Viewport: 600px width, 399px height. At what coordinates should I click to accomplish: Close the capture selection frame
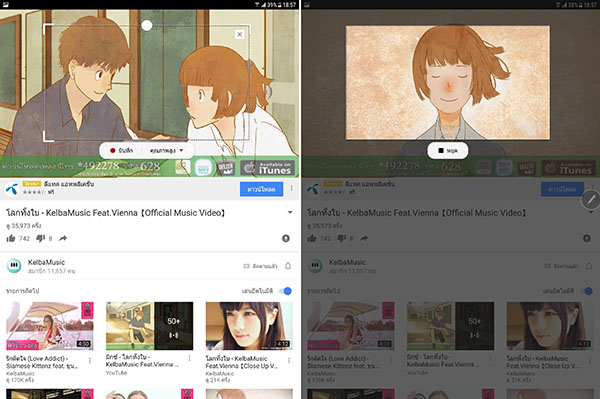click(240, 34)
